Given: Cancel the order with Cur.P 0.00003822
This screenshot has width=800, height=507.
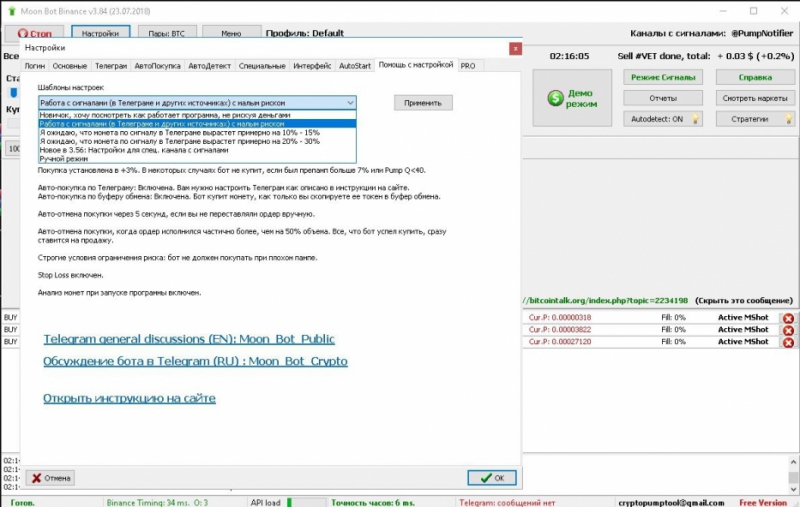Looking at the screenshot, I should [788, 330].
